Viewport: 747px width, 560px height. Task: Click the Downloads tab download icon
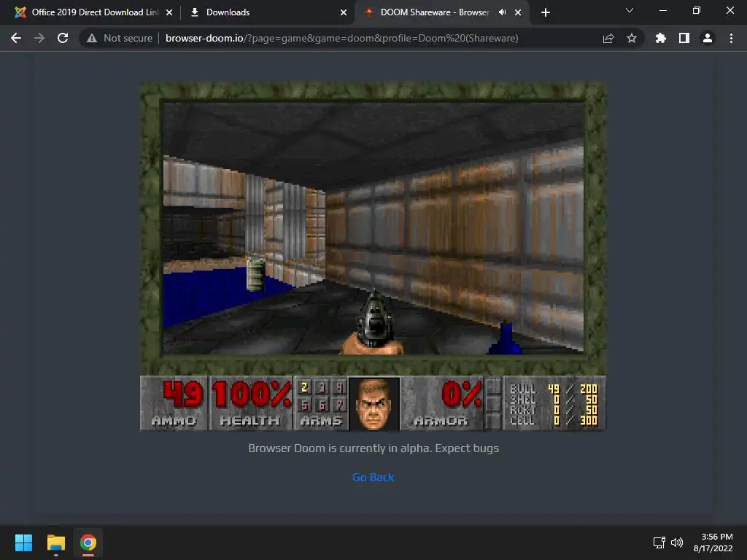click(194, 12)
